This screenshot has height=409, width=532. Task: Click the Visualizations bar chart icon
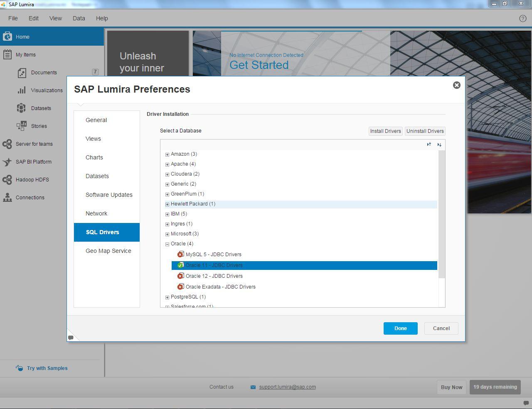[x=22, y=90]
